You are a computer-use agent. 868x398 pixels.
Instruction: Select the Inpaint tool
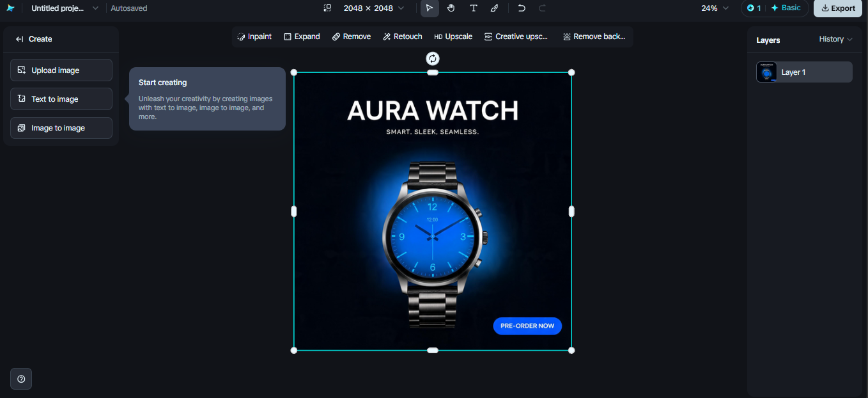(254, 36)
